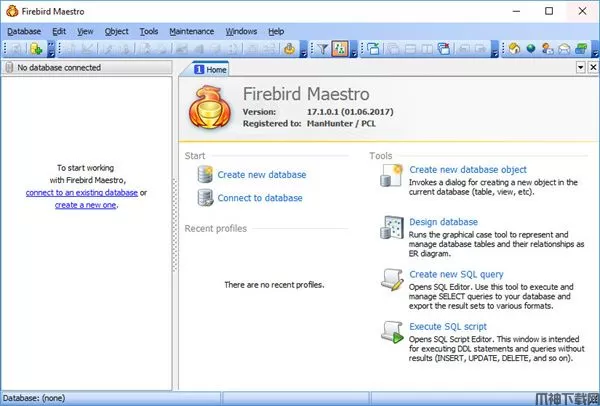This screenshot has width=600, height=406.
Task: Select the Home tab
Action: point(210,69)
